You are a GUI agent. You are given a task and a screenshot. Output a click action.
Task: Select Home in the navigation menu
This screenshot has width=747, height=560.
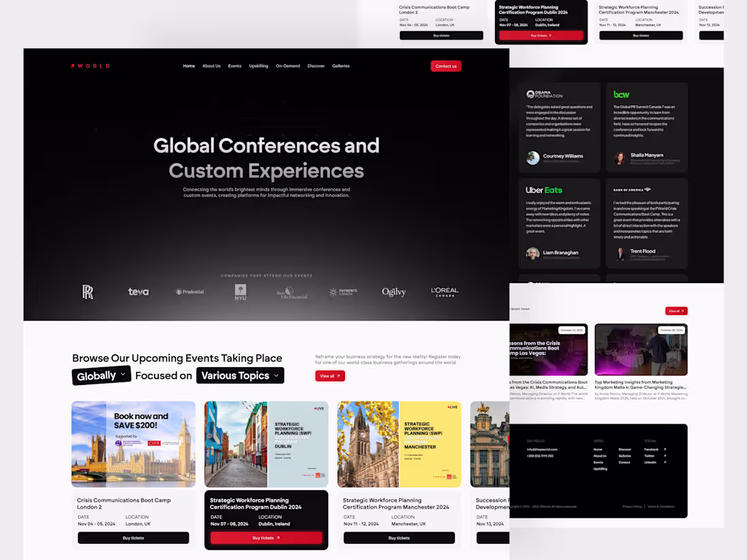pyautogui.click(x=189, y=65)
